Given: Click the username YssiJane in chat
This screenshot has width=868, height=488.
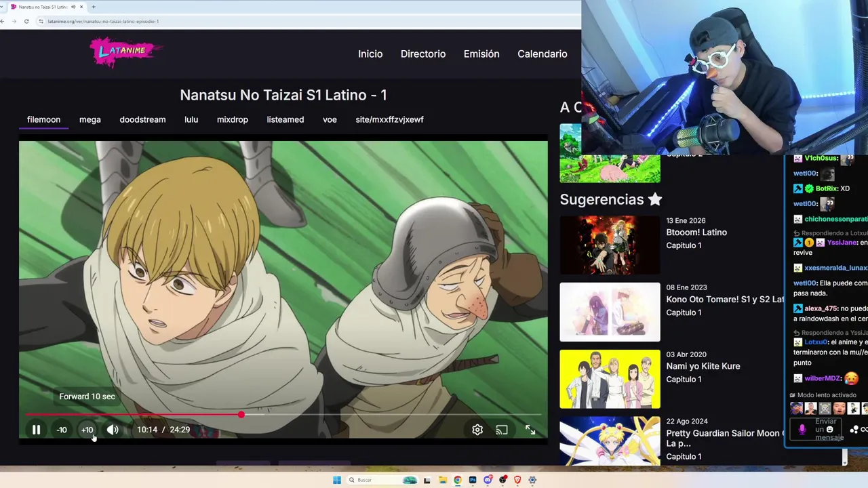Looking at the screenshot, I should point(842,243).
